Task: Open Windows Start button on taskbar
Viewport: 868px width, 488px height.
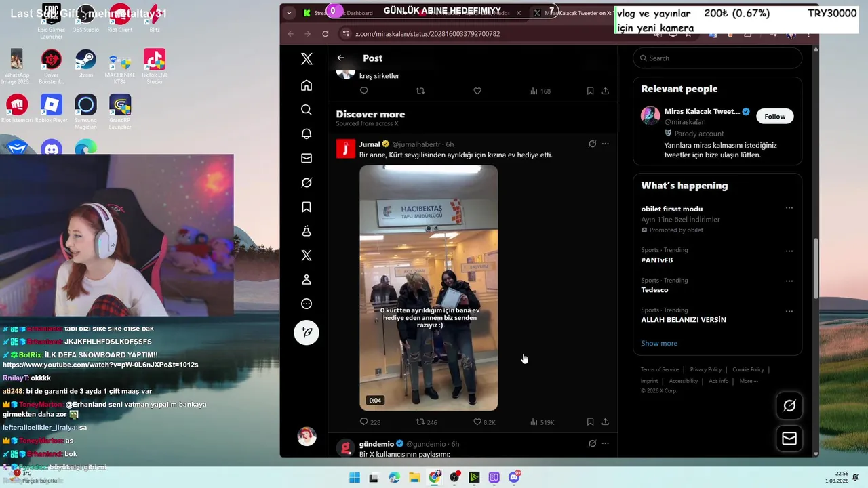Action: pyautogui.click(x=355, y=477)
